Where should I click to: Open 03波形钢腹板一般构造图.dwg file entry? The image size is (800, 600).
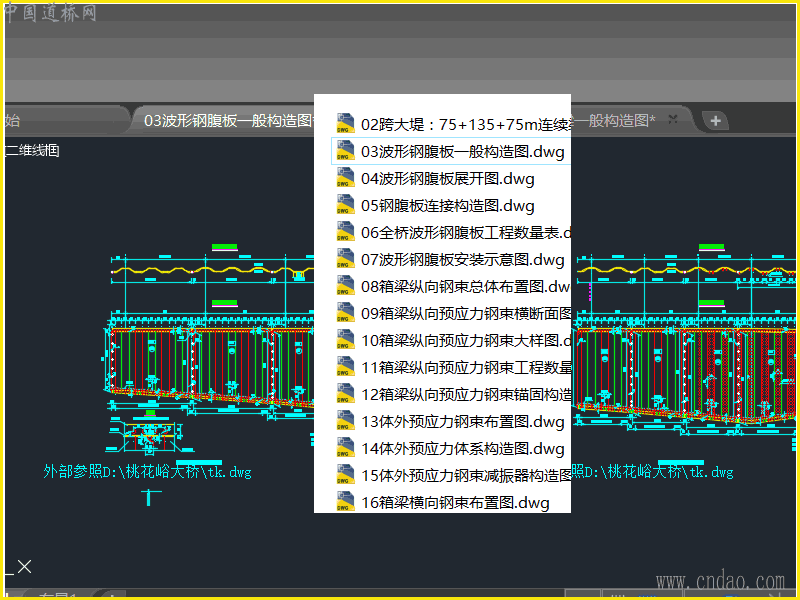[451, 152]
